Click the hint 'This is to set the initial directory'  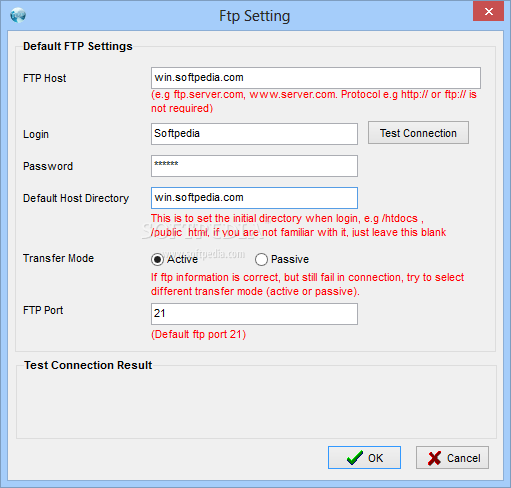click(298, 225)
